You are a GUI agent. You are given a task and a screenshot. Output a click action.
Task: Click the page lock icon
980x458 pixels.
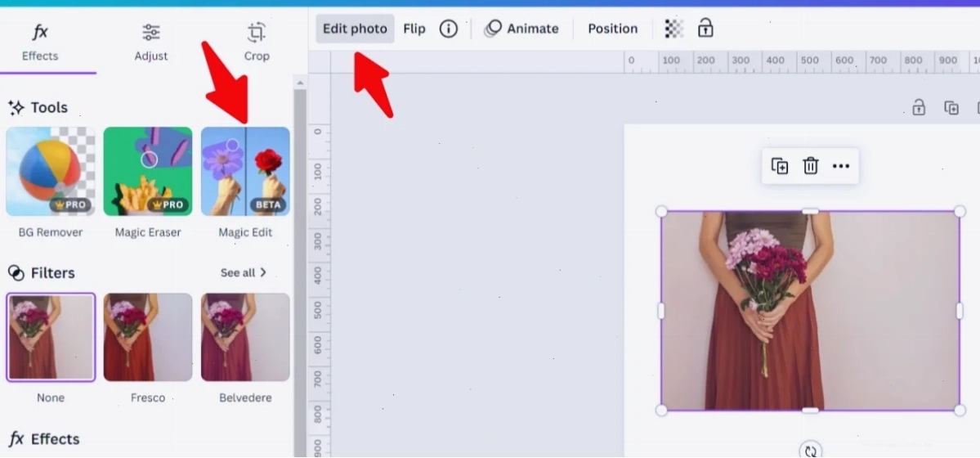919,108
